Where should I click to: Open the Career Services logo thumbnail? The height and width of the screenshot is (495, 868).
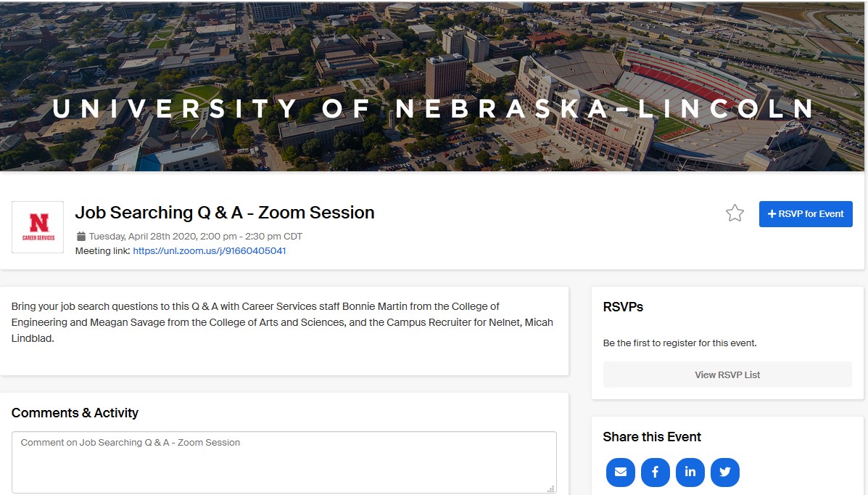(x=38, y=227)
